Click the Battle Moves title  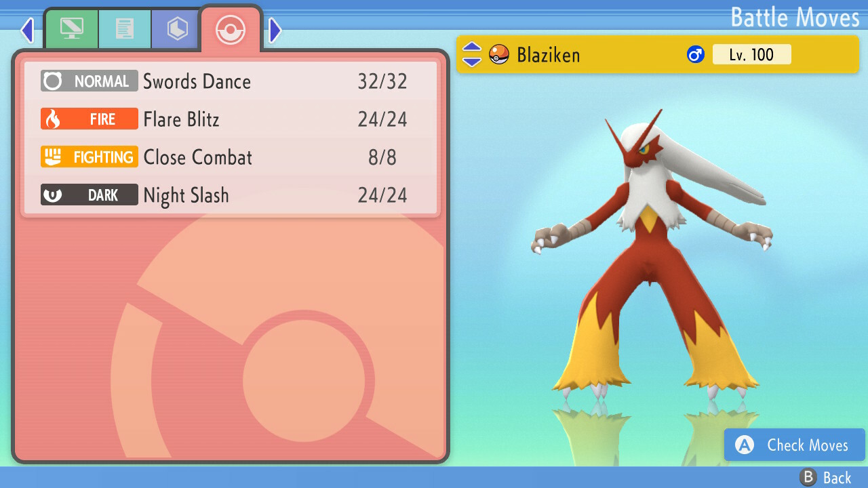coord(795,17)
